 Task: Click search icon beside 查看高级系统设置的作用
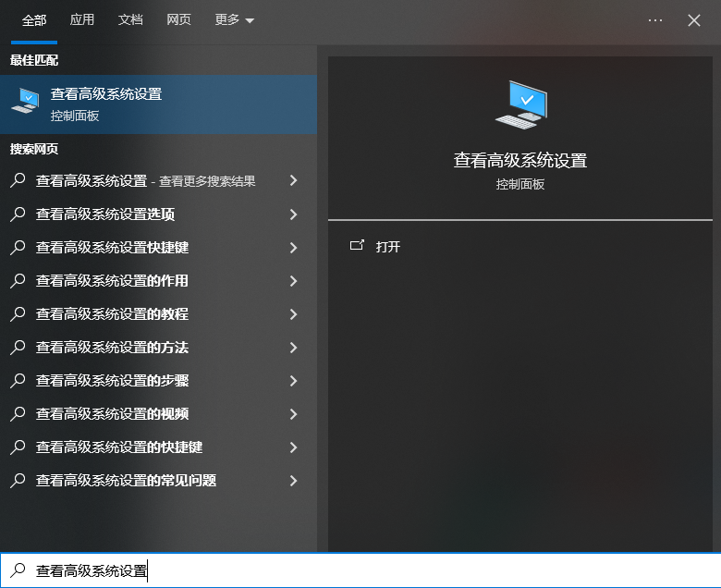18,280
